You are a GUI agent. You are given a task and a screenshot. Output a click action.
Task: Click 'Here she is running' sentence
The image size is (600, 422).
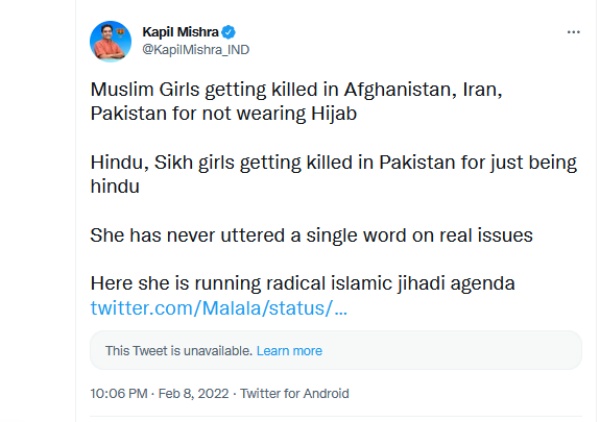pos(303,283)
